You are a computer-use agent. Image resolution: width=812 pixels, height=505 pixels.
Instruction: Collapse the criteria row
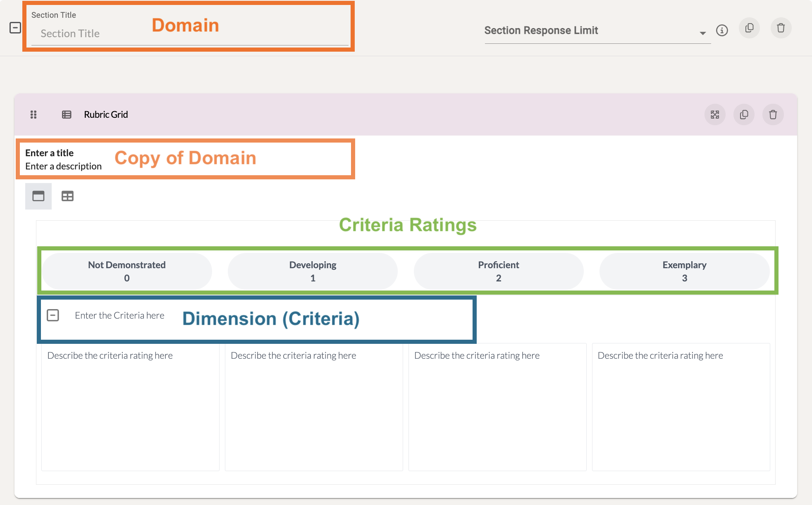tap(53, 315)
